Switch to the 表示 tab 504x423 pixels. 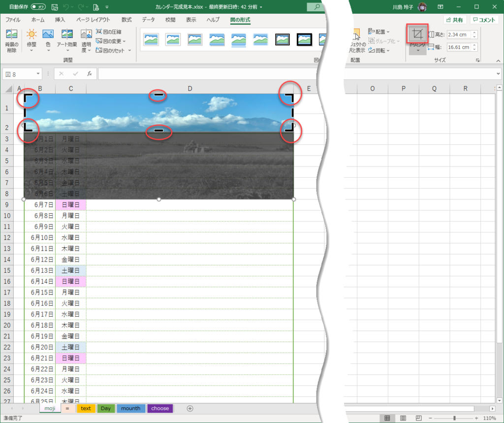[x=191, y=20]
